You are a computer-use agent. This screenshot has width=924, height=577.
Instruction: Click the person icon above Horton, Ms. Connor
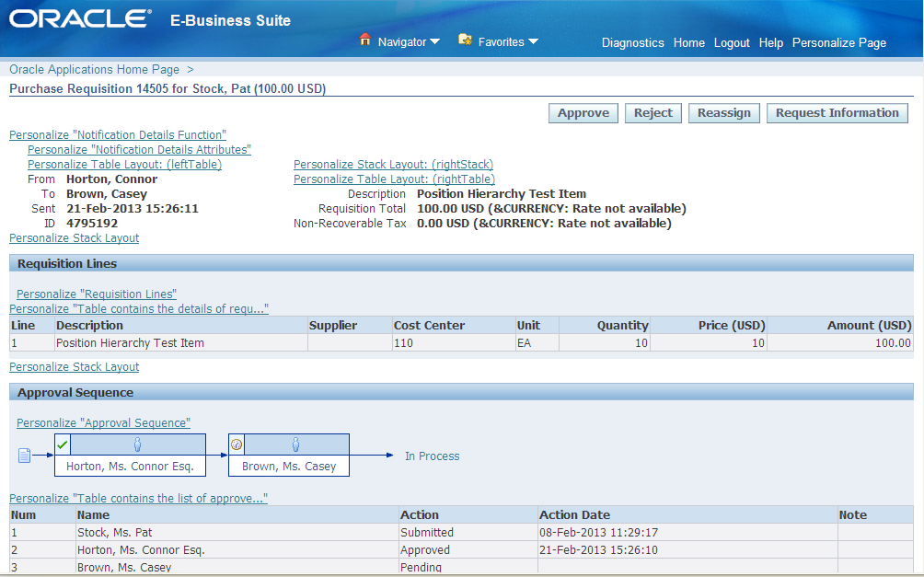[x=137, y=444]
